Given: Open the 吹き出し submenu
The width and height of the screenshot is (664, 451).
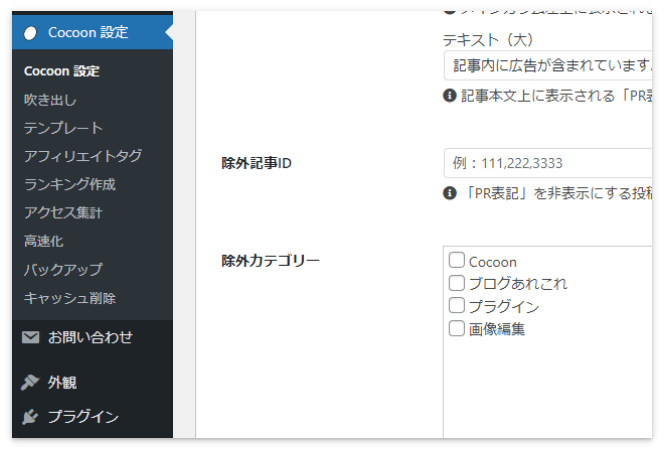Looking at the screenshot, I should point(50,100).
